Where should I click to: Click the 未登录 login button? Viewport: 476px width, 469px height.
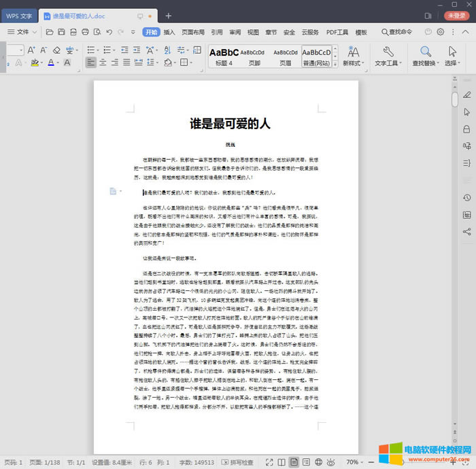456,16
